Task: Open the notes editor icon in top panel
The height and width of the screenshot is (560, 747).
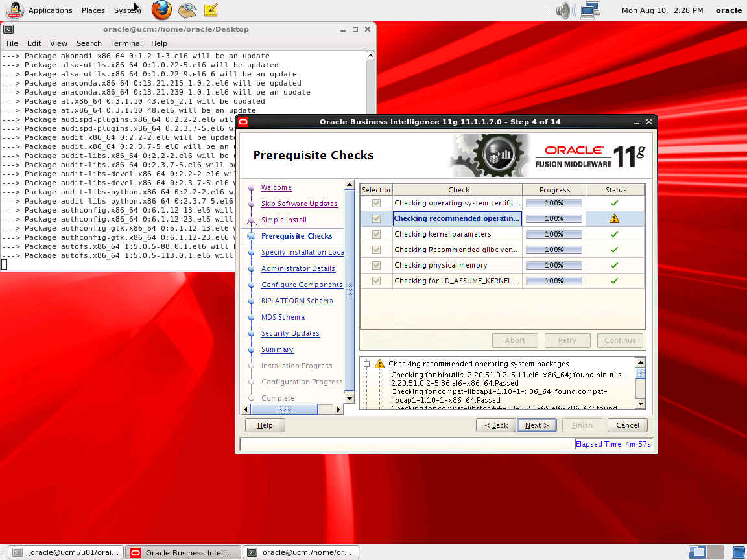Action: tap(211, 10)
